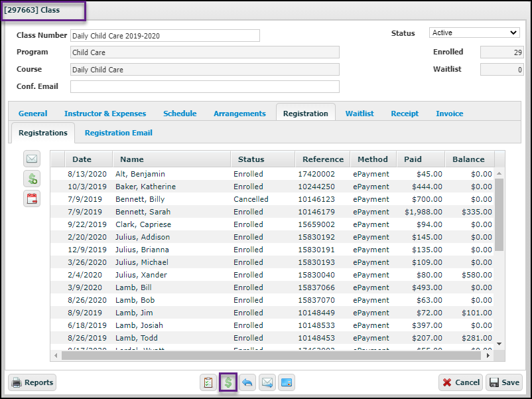
Task: Click the red calendar remove icon
Action: tap(32, 199)
